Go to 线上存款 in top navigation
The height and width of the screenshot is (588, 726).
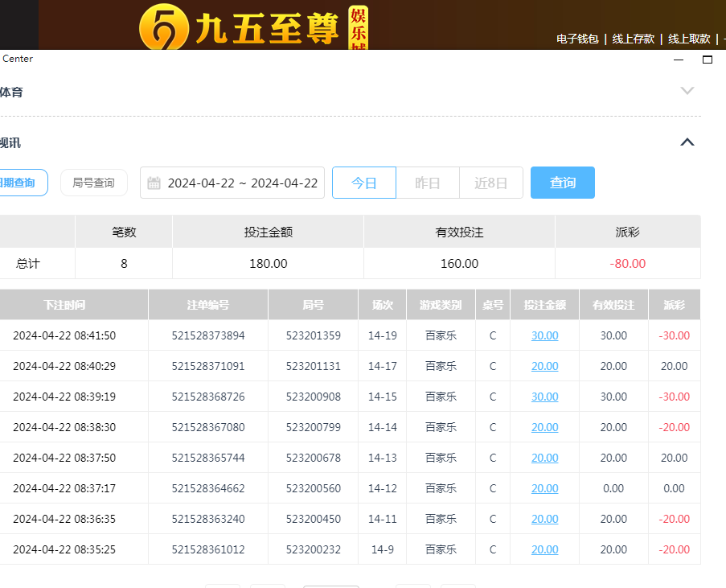tap(634, 39)
